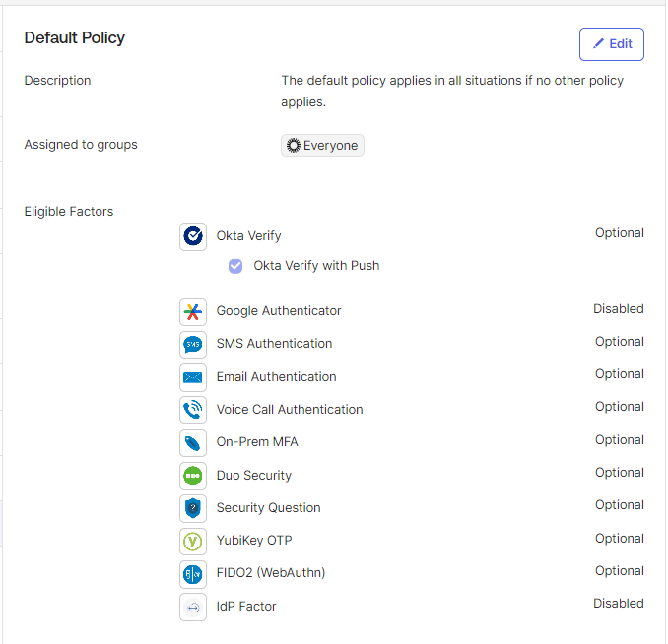This screenshot has height=644, width=668.
Task: Click the Voice Call Authentication phone icon
Action: [193, 410]
